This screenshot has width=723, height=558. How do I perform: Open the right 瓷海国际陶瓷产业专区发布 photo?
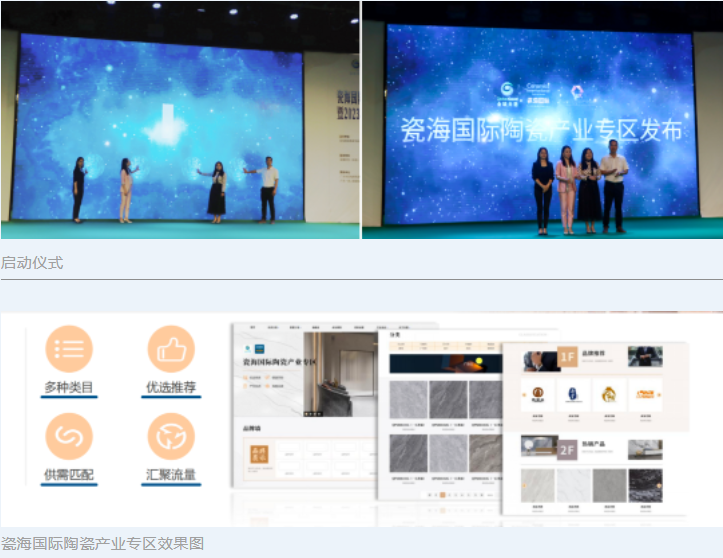coord(542,120)
